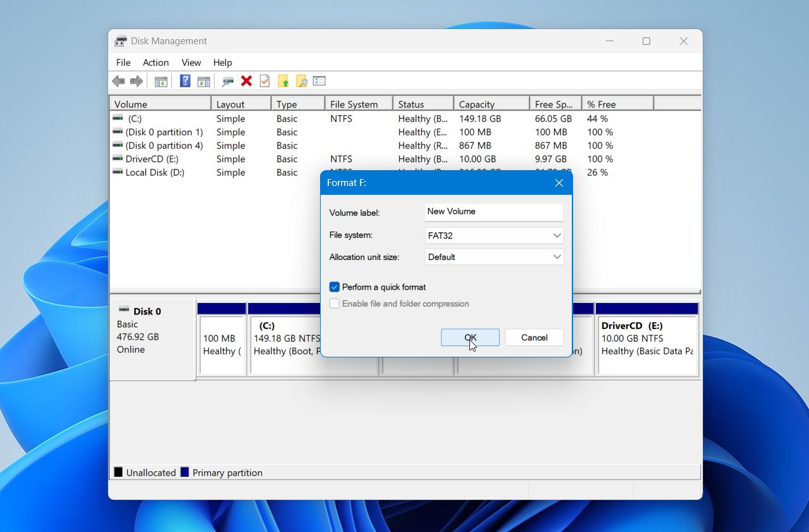
Task: Confirm format with the OK button
Action: tap(470, 338)
